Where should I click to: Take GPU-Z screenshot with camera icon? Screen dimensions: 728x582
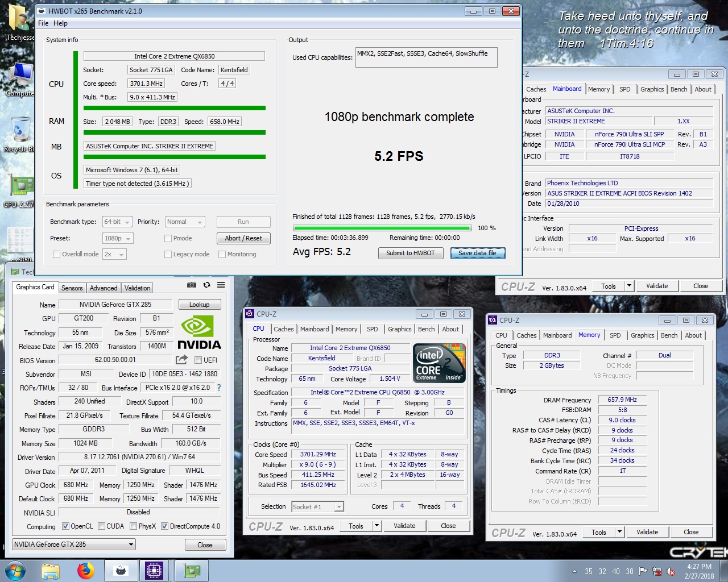point(192,285)
